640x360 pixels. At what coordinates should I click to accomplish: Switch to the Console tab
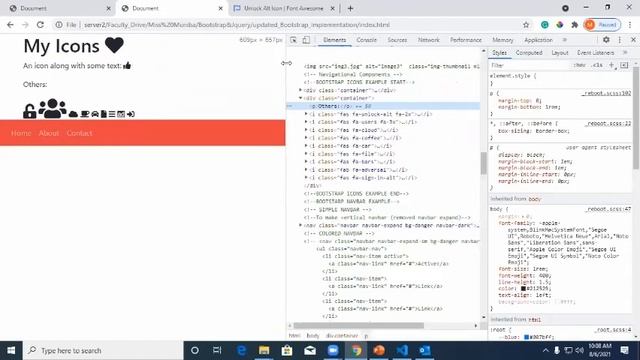tap(367, 40)
